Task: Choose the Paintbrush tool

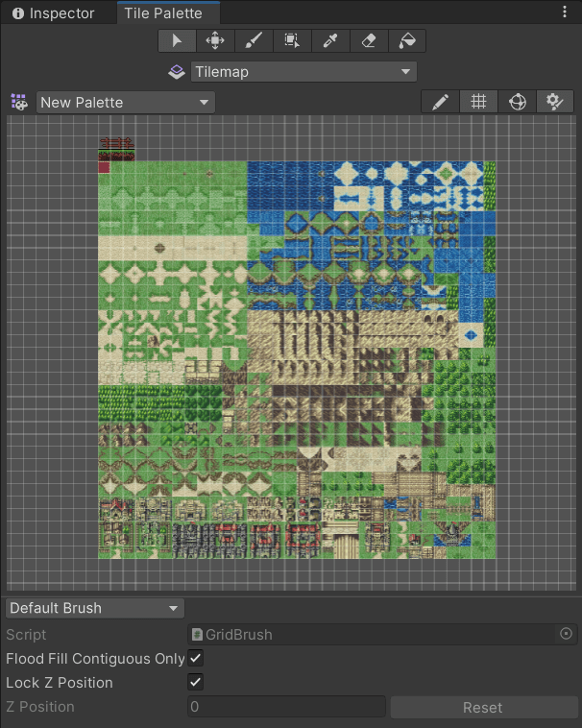Action: (x=254, y=41)
